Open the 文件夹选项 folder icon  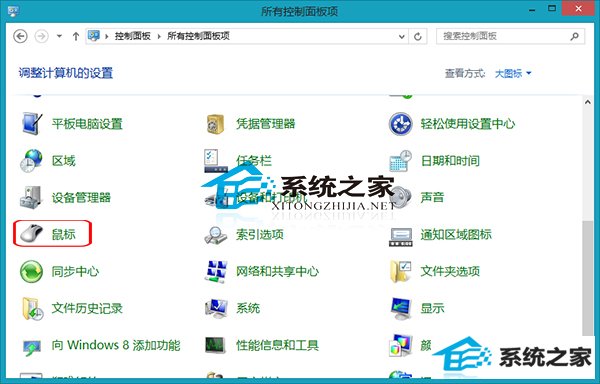pos(401,272)
